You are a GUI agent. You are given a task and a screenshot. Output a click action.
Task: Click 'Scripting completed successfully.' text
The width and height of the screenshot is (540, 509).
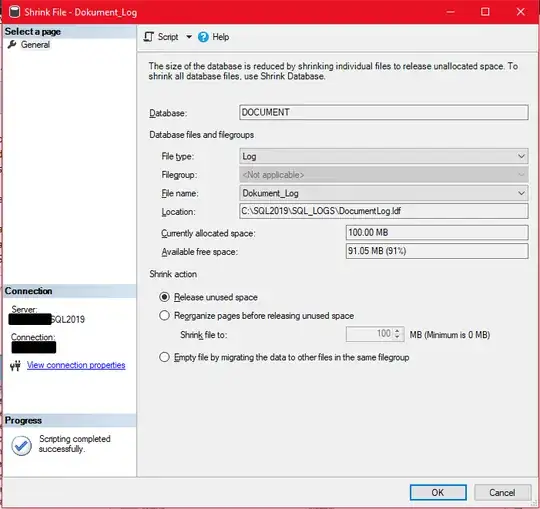[74, 444]
